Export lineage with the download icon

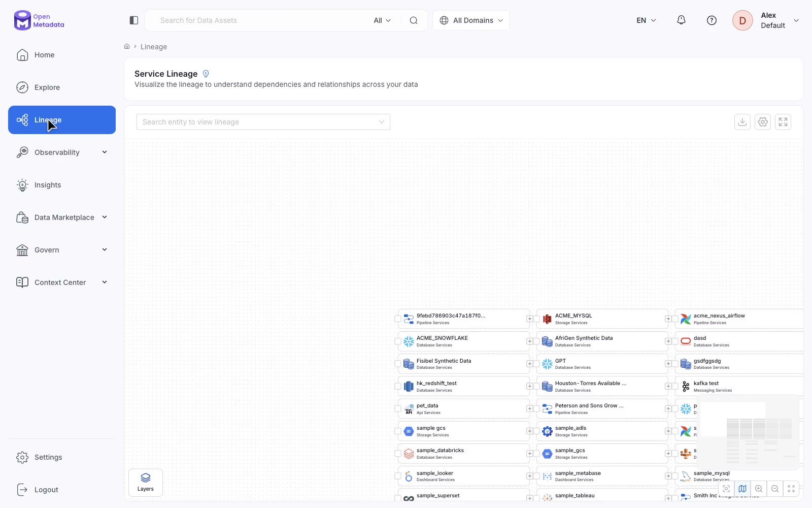(x=742, y=122)
